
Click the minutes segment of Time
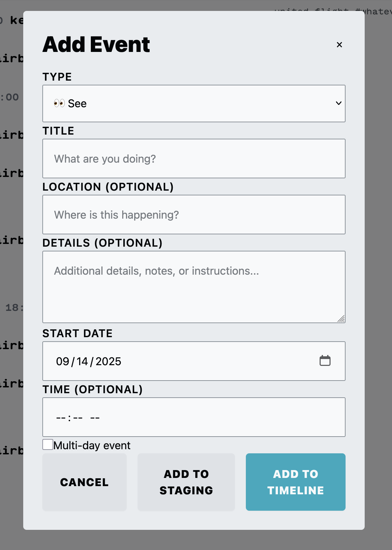pos(78,418)
